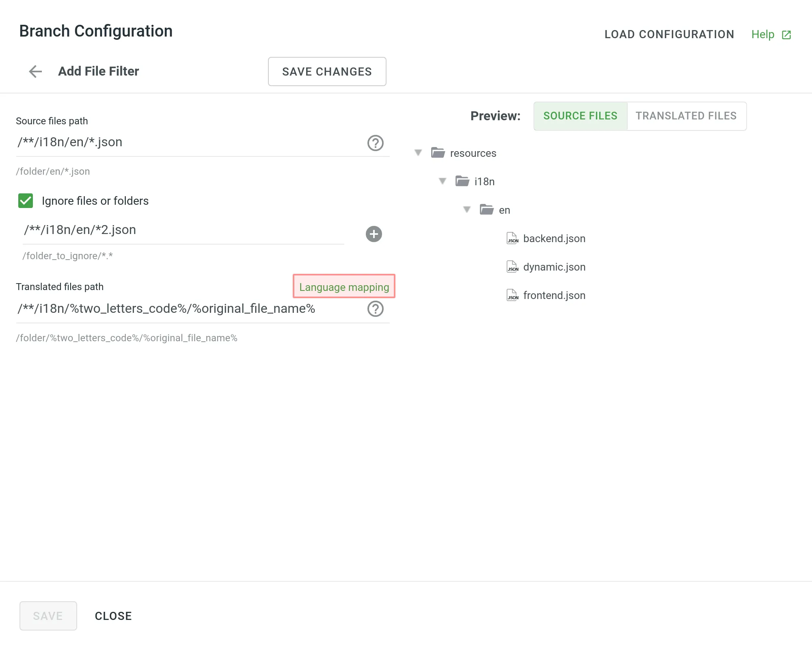The height and width of the screenshot is (650, 812).
Task: Click the Language mapping button
Action: [344, 286]
